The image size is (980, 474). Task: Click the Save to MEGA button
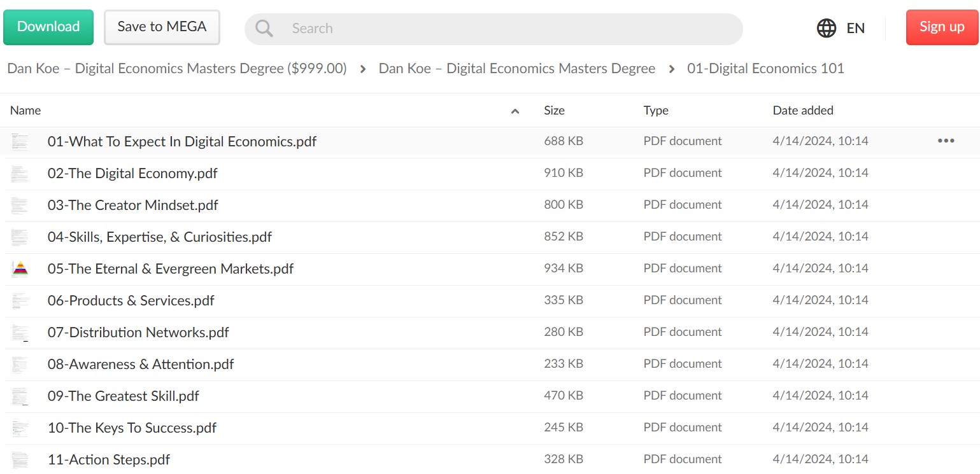coord(162,27)
